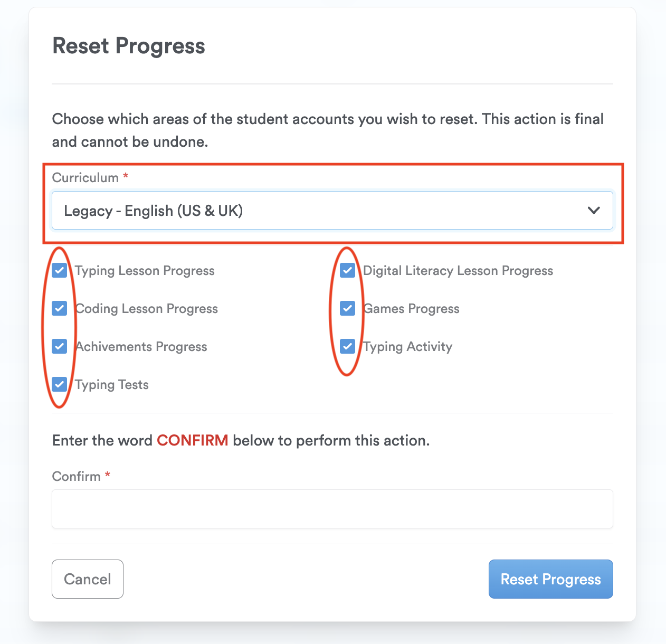Uncheck the Coding Lesson Progress checkbox

click(x=60, y=309)
